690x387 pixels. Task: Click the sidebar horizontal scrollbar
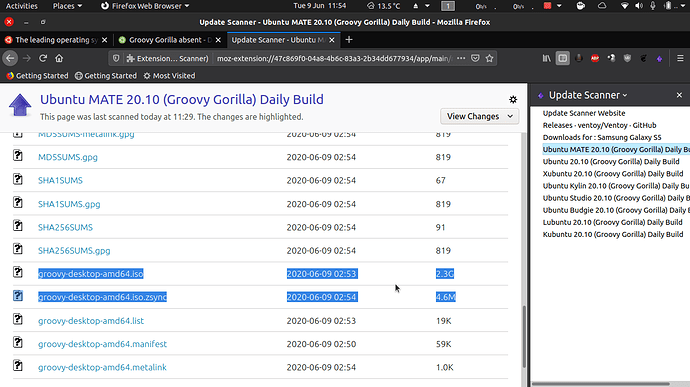pyautogui.click(x=601, y=384)
